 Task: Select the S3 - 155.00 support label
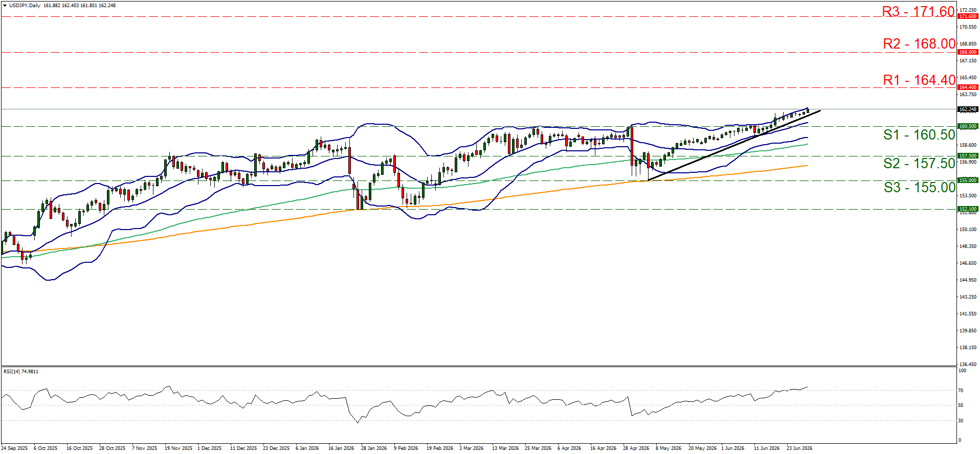pos(919,187)
